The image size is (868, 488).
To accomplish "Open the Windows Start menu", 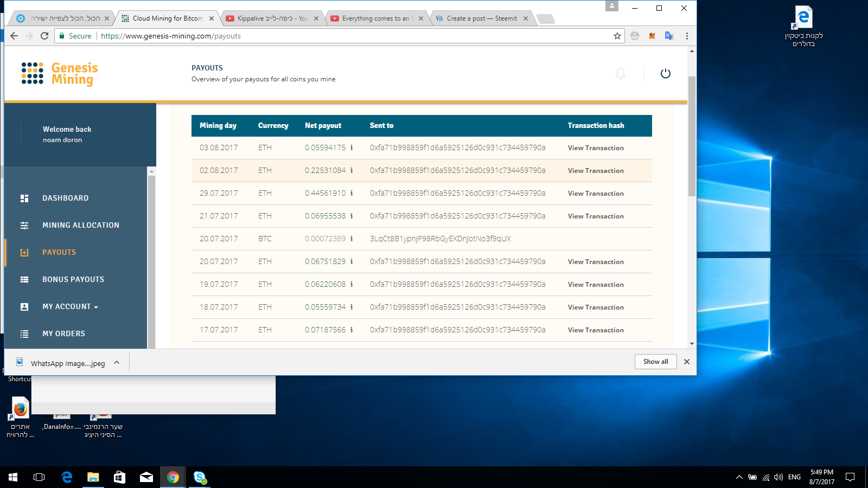I will tap(13, 477).
